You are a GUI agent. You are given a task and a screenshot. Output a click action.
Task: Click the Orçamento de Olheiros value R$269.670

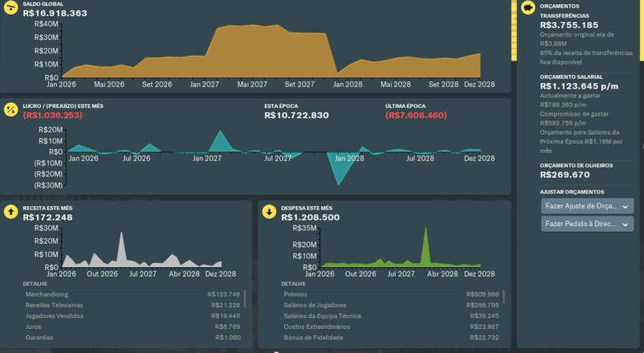[x=565, y=174]
